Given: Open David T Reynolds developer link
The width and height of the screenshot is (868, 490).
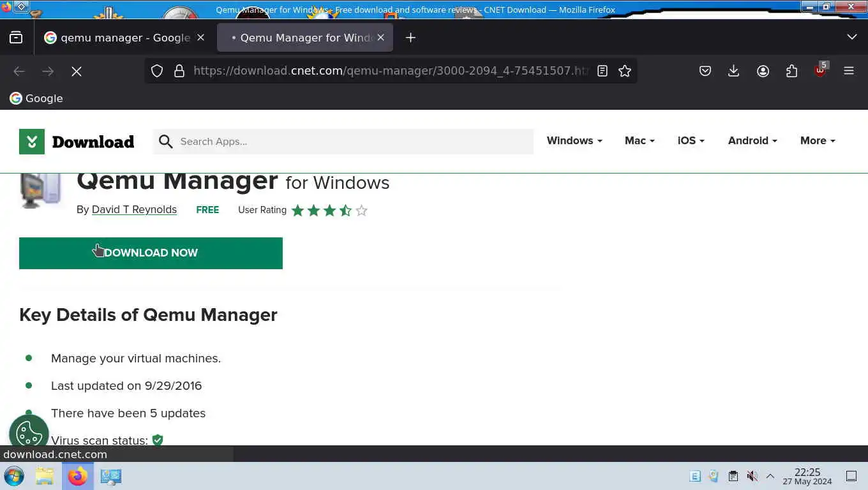Looking at the screenshot, I should [x=134, y=209].
